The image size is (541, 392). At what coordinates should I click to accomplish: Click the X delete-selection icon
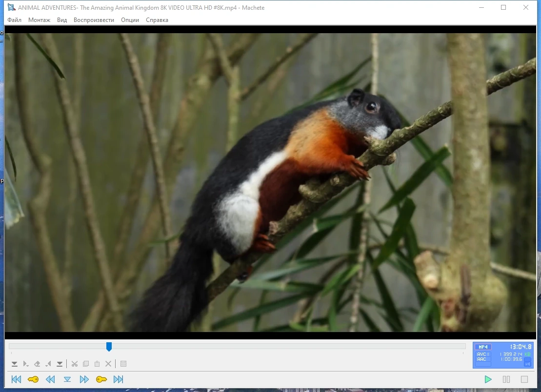[x=108, y=364]
